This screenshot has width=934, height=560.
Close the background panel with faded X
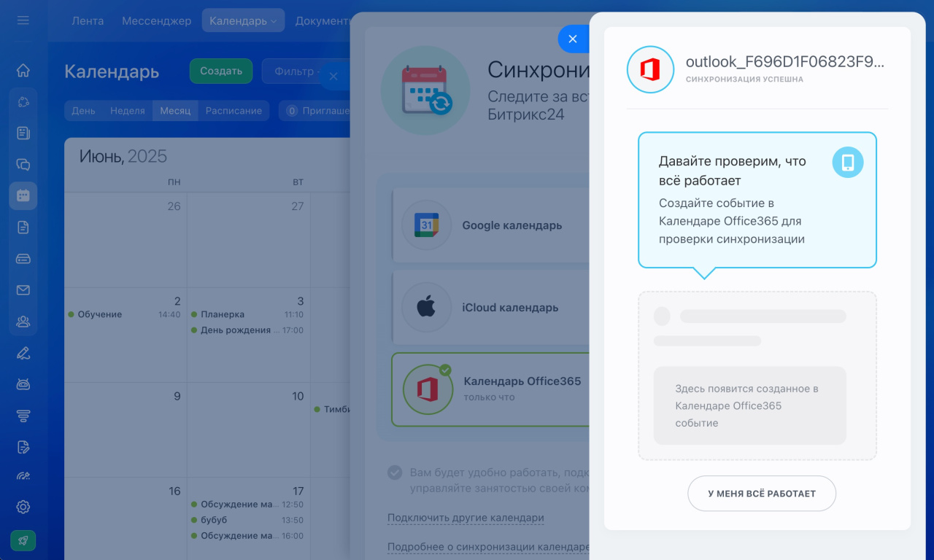333,76
